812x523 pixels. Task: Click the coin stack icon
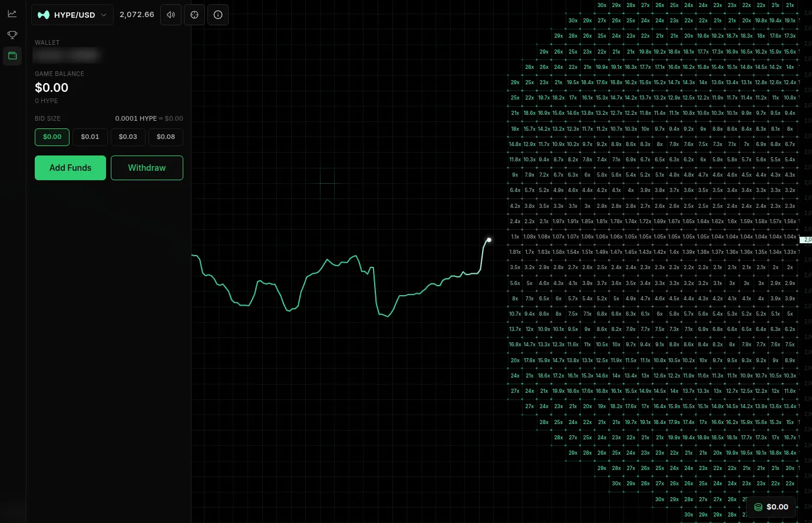pyautogui.click(x=758, y=507)
